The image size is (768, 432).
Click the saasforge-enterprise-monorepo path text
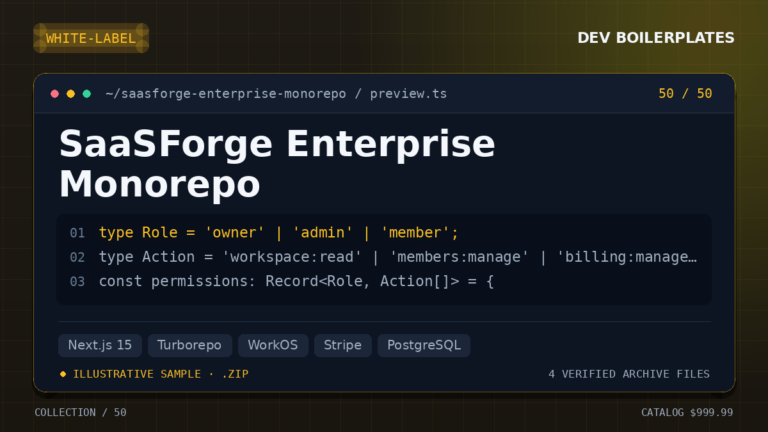pyautogui.click(x=276, y=94)
